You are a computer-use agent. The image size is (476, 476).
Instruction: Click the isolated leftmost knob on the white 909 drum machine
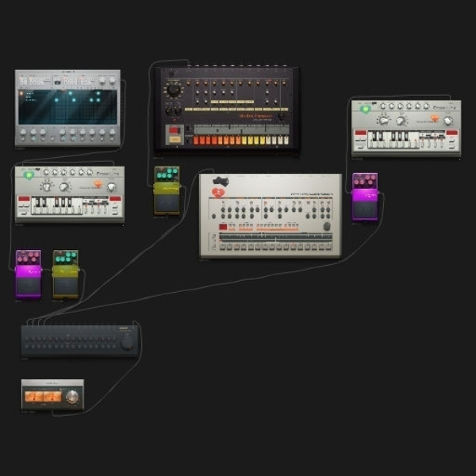[x=213, y=216]
